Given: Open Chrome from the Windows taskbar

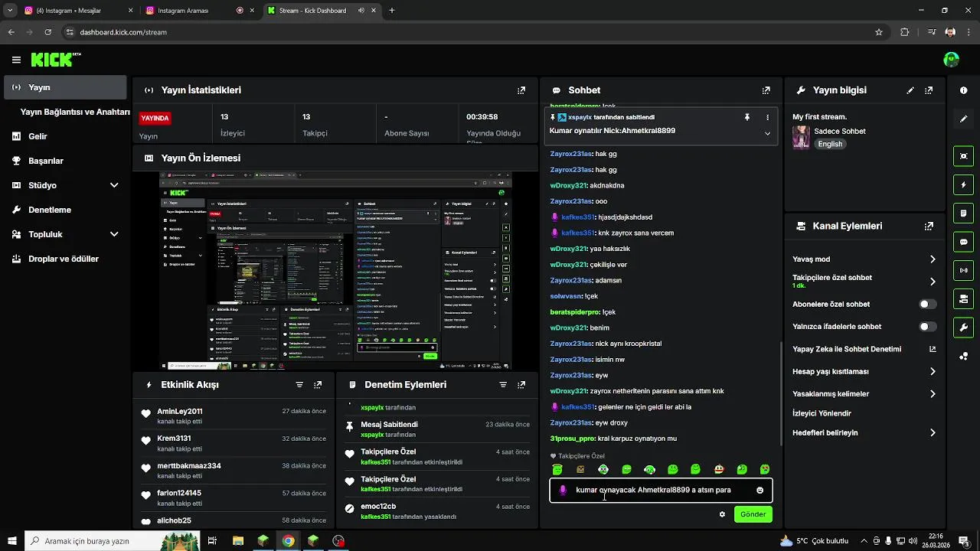Looking at the screenshot, I should [x=288, y=541].
